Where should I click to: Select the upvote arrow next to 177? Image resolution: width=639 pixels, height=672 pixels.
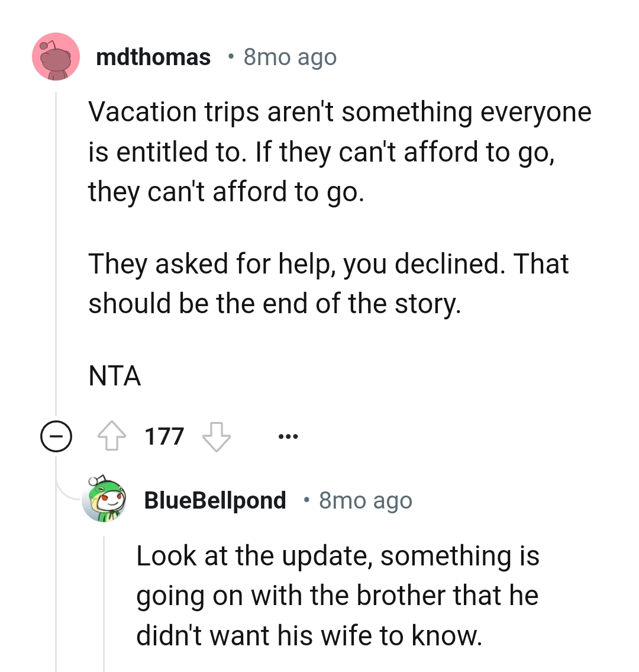[112, 436]
